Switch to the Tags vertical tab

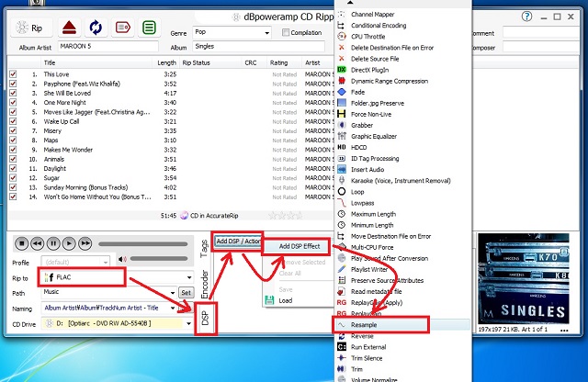(204, 249)
